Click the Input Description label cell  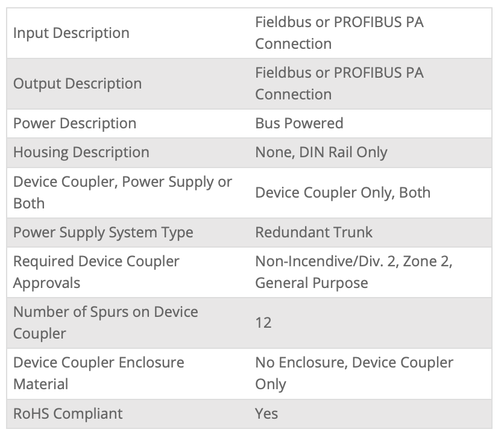(x=71, y=33)
